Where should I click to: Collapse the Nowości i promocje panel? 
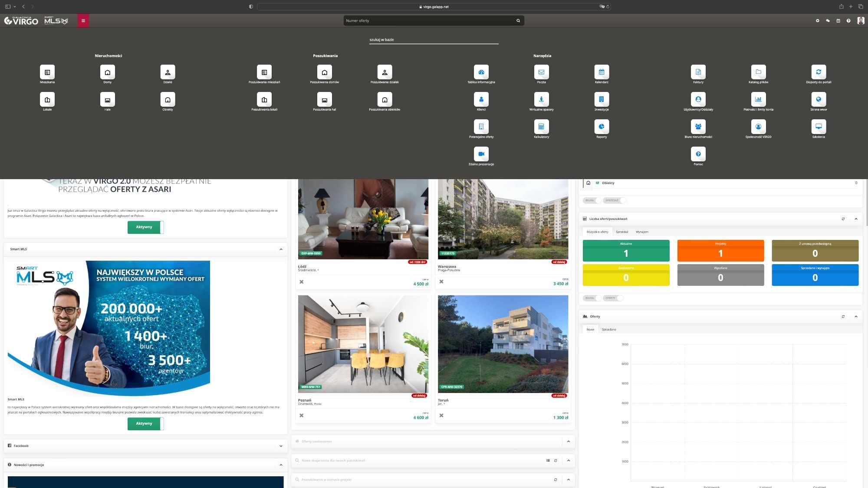[281, 465]
